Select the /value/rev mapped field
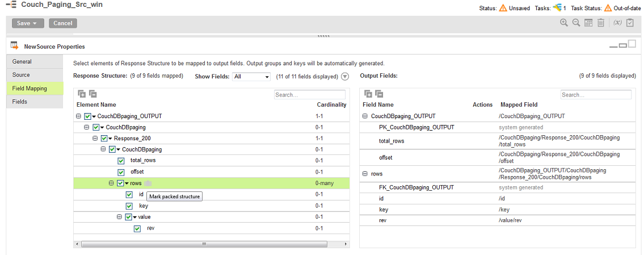The width and height of the screenshot is (644, 255). tap(511, 220)
